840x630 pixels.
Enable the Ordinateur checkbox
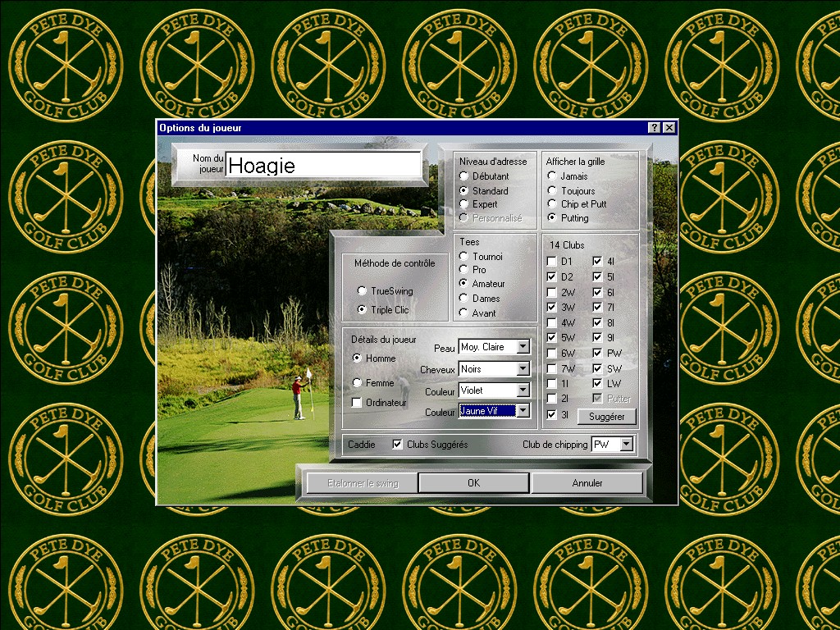357,402
